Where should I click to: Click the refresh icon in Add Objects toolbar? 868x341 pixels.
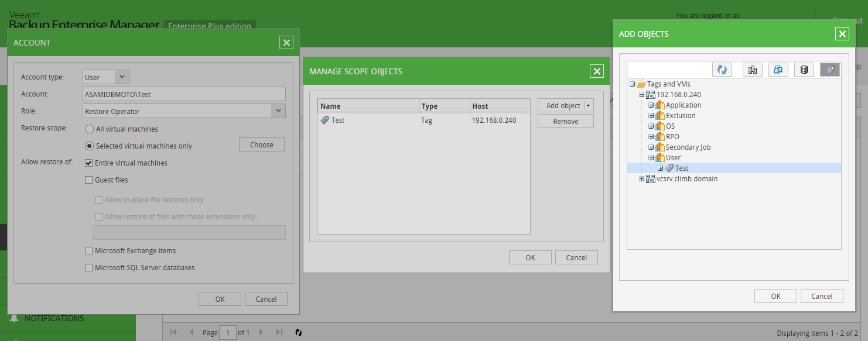(722, 70)
